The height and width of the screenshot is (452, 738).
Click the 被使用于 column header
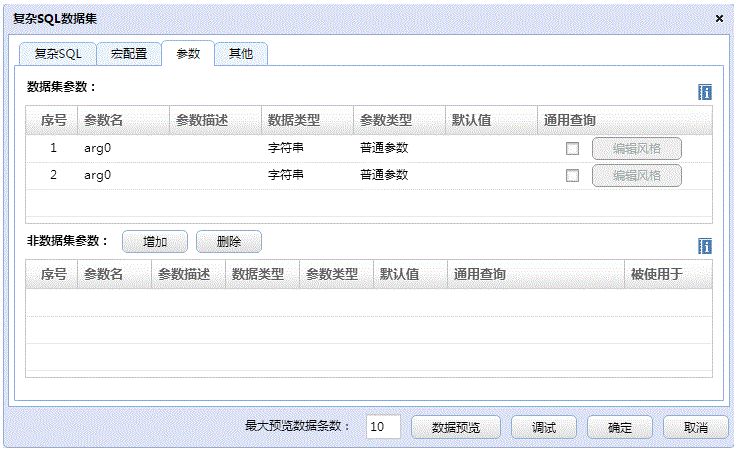pyautogui.click(x=668, y=274)
